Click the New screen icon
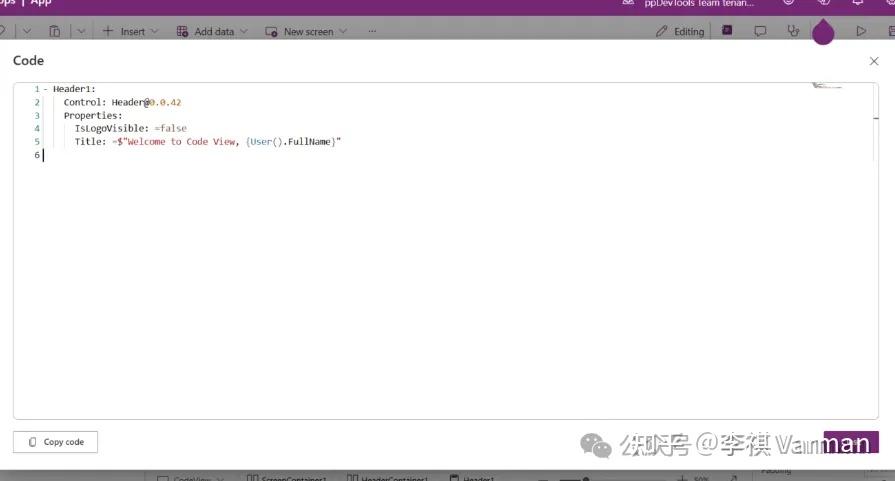 click(x=271, y=31)
